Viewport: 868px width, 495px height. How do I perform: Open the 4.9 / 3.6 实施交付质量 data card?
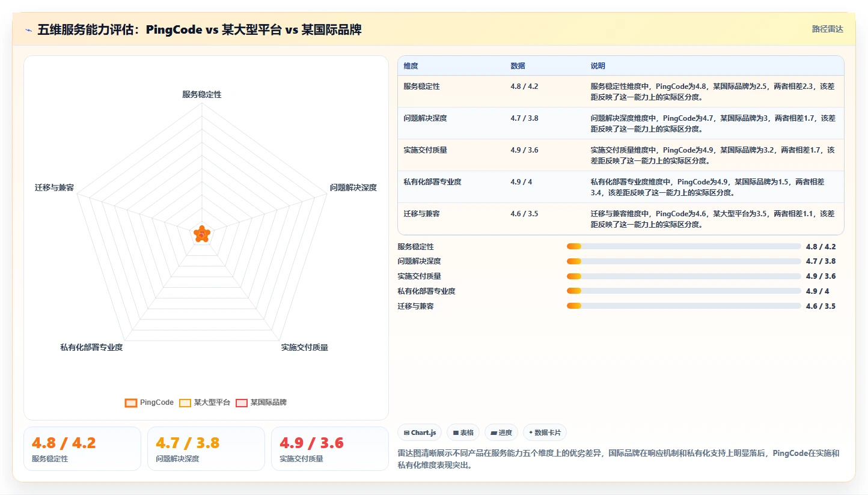pyautogui.click(x=330, y=449)
